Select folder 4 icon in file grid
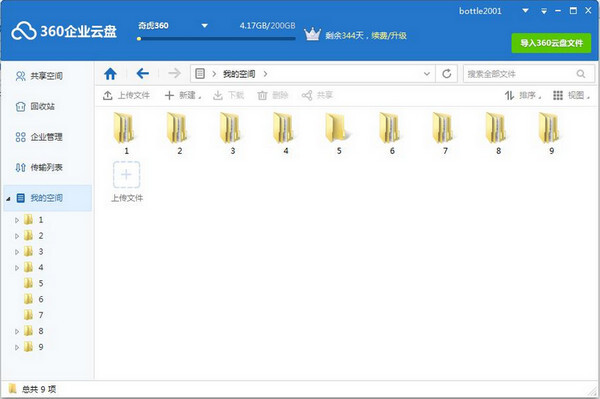The width and height of the screenshot is (600, 399). (283, 128)
